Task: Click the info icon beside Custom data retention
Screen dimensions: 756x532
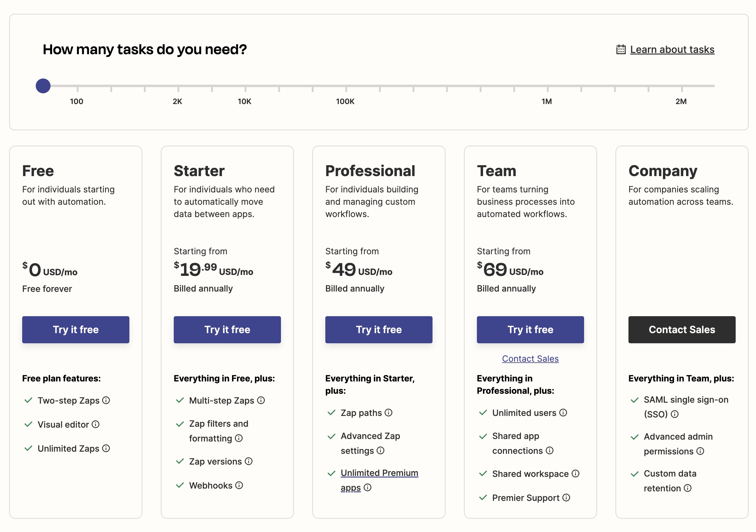Action: [x=687, y=488]
